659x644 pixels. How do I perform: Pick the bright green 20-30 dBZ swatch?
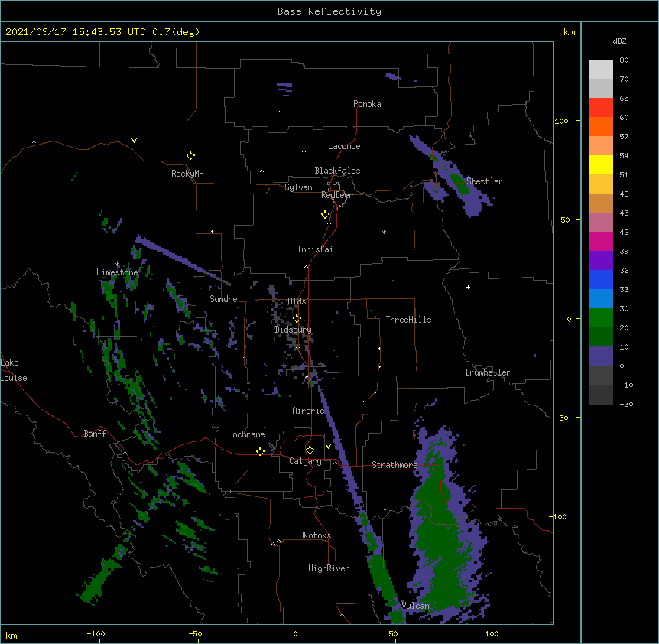click(x=601, y=318)
